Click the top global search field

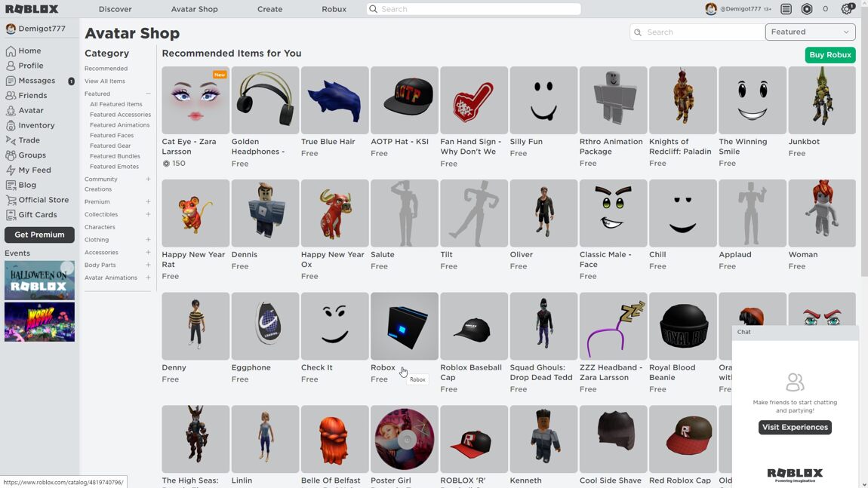[474, 9]
